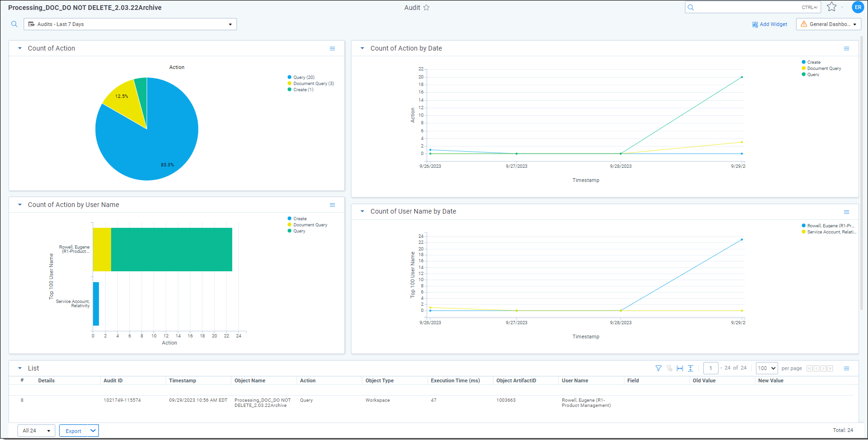This screenshot has height=440, width=868.
Task: Open the General Dashboard dropdown
Action: point(828,24)
